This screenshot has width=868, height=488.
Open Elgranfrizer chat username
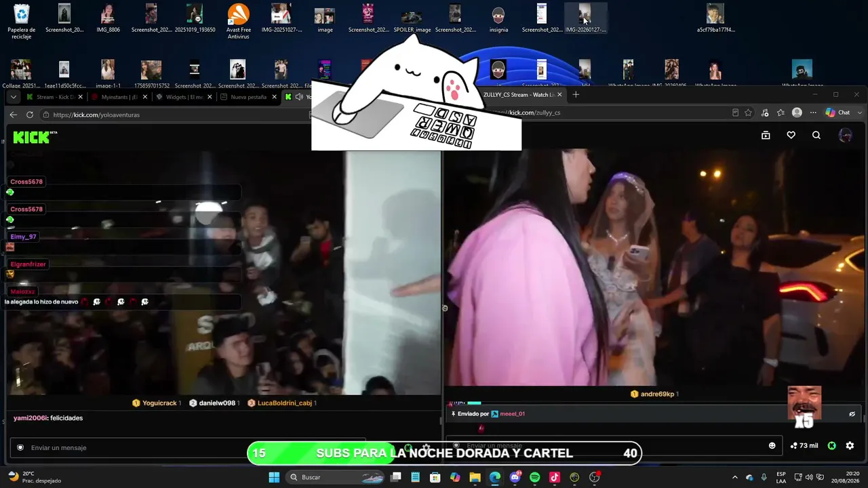(x=28, y=264)
